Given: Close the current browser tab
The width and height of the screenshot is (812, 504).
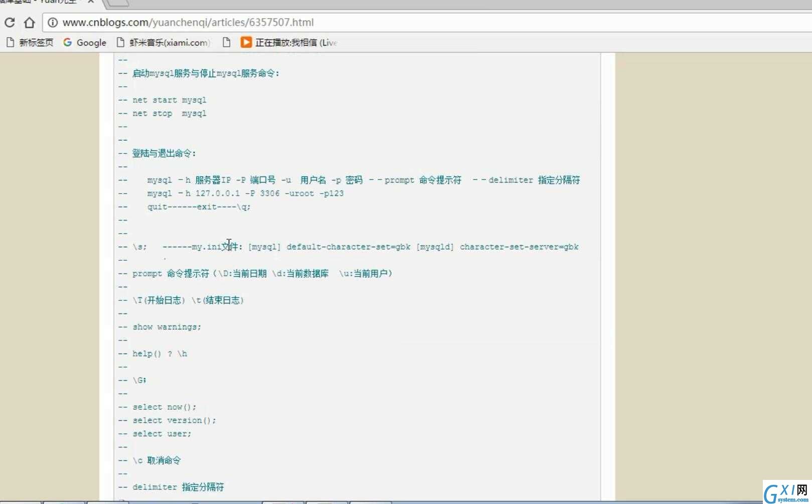Looking at the screenshot, I should (91, 2).
